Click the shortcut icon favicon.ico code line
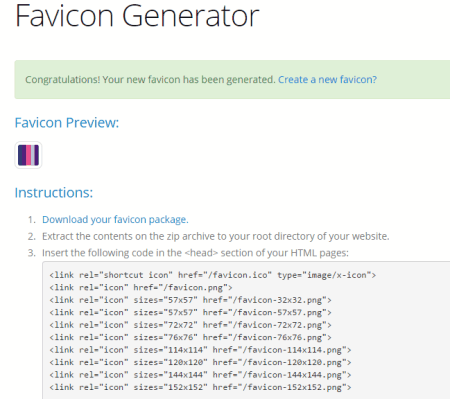The width and height of the screenshot is (450, 399). (213, 275)
